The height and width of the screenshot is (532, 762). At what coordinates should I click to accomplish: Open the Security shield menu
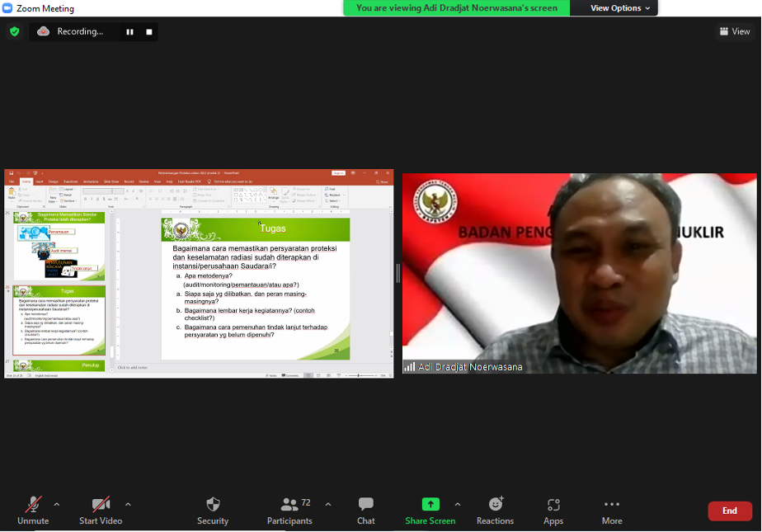[x=213, y=511]
